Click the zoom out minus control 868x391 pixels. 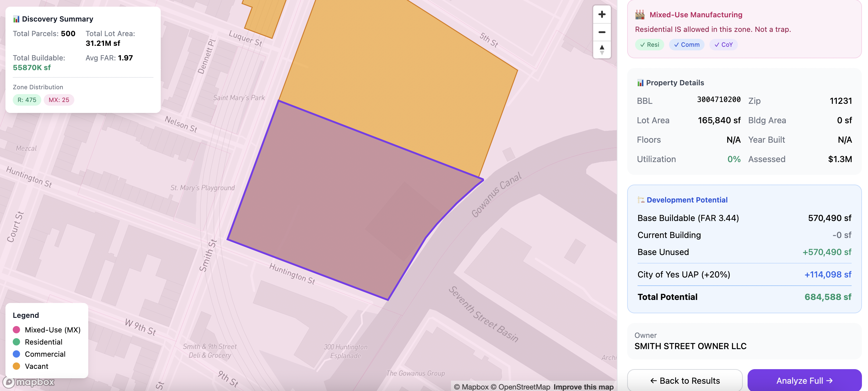602,32
